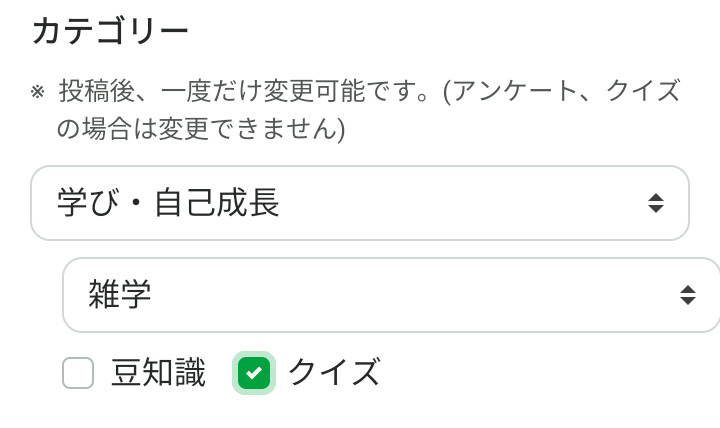Click the downward triangle in 学び・自己成長 selector
Viewport: 720px width, 428px height.
[x=656, y=210]
